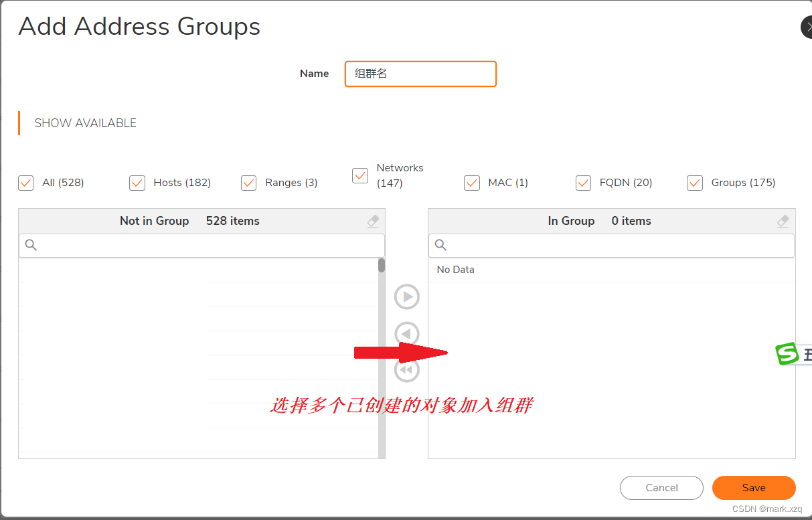Click the Name input field
Image resolution: width=812 pixels, height=520 pixels.
click(420, 74)
